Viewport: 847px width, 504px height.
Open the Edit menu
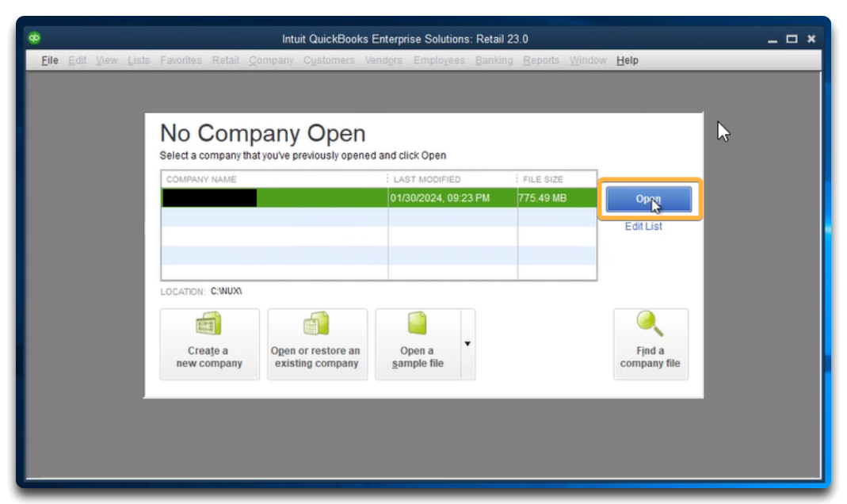pyautogui.click(x=77, y=60)
